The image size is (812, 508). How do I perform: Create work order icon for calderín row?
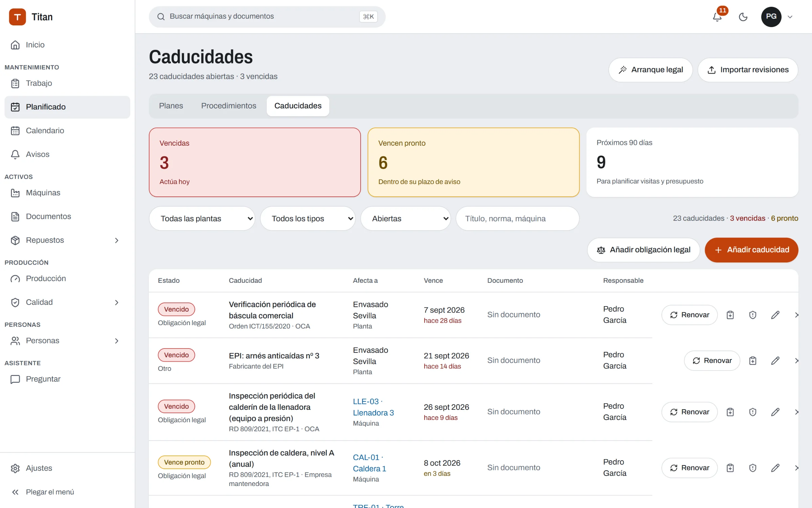click(x=730, y=412)
